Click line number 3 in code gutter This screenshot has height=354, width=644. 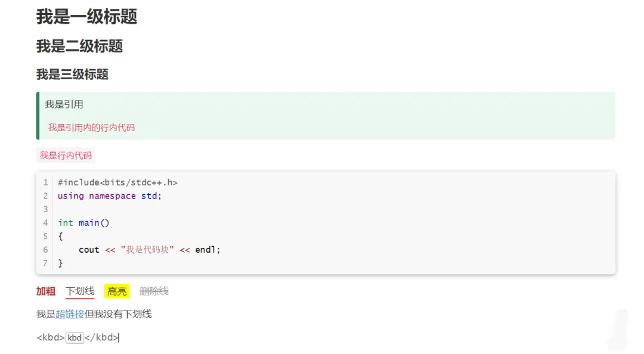45,209
